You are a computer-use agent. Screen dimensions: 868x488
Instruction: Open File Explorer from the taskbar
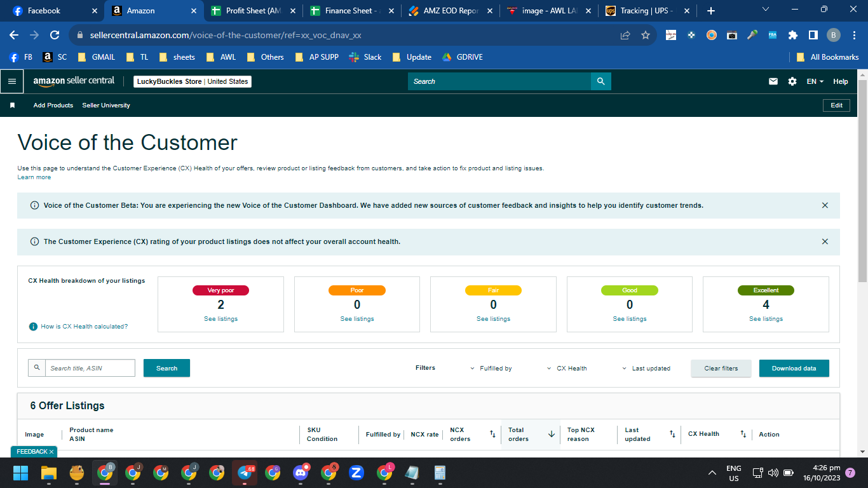coord(49,473)
